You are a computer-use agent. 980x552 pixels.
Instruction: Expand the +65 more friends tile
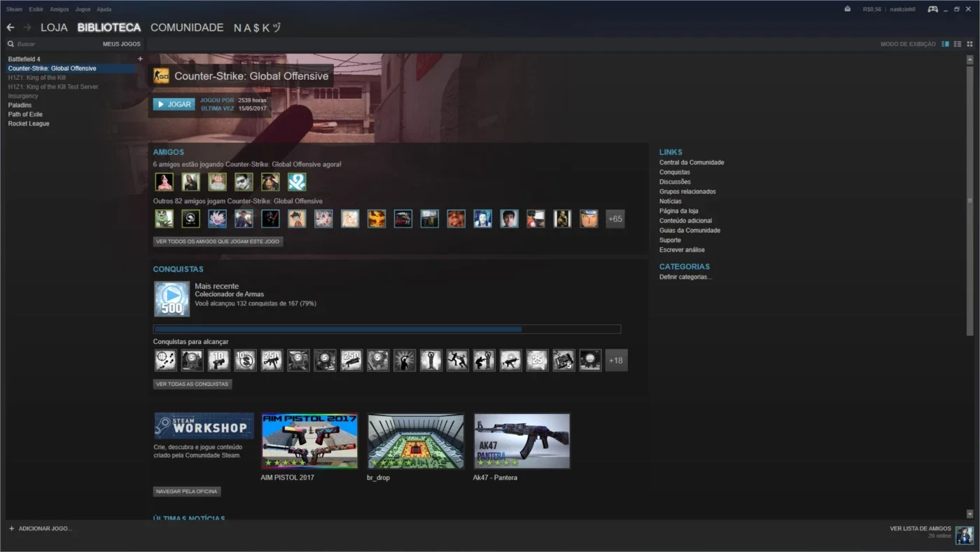(x=615, y=219)
